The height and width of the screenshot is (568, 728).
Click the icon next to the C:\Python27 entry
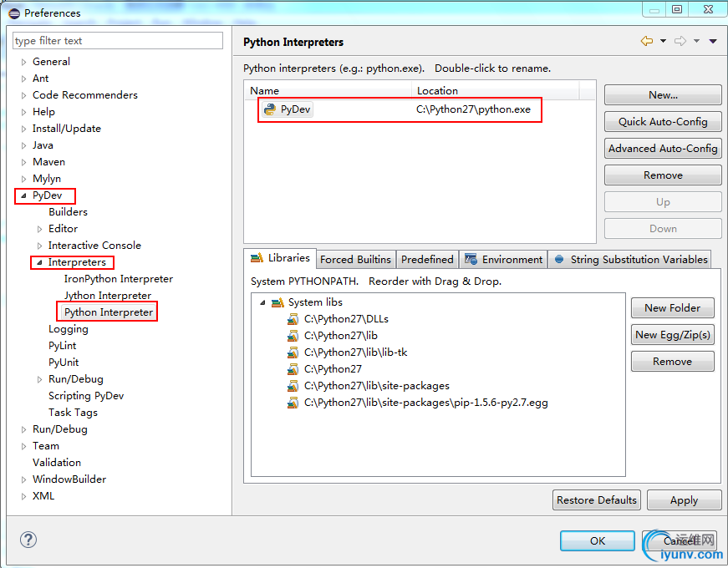tap(293, 369)
